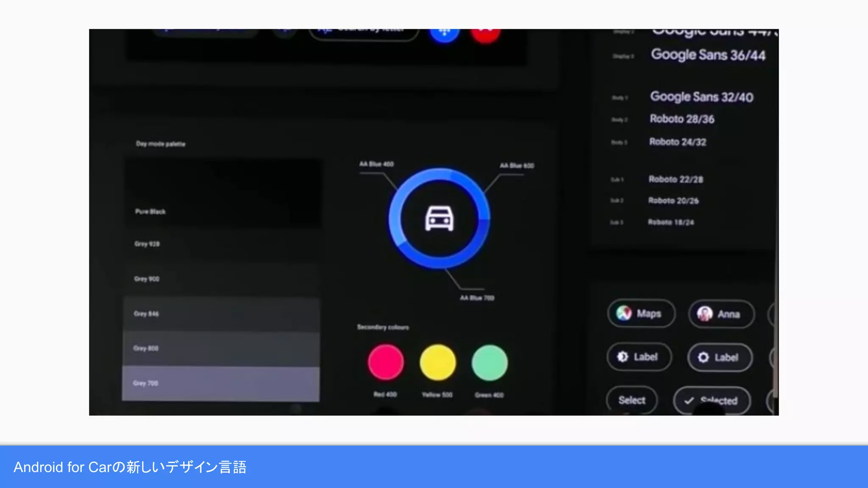
Task: Click the gear icon in left Label chip
Action: 622,357
